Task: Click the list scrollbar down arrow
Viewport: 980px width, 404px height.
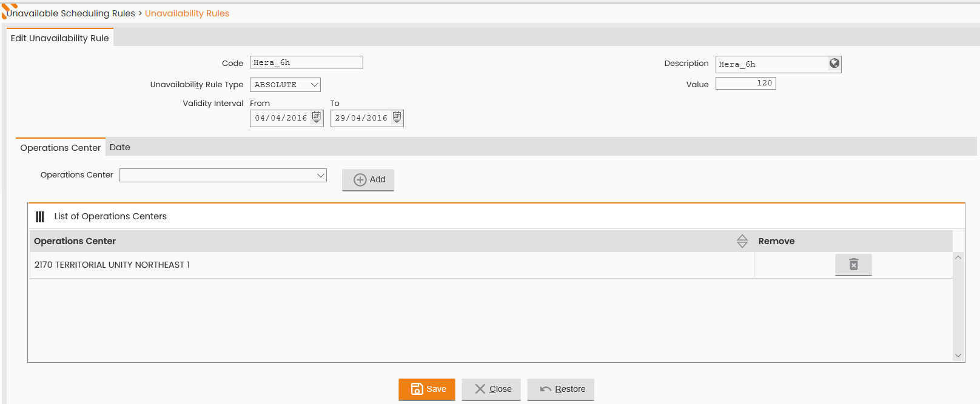Action: click(958, 356)
